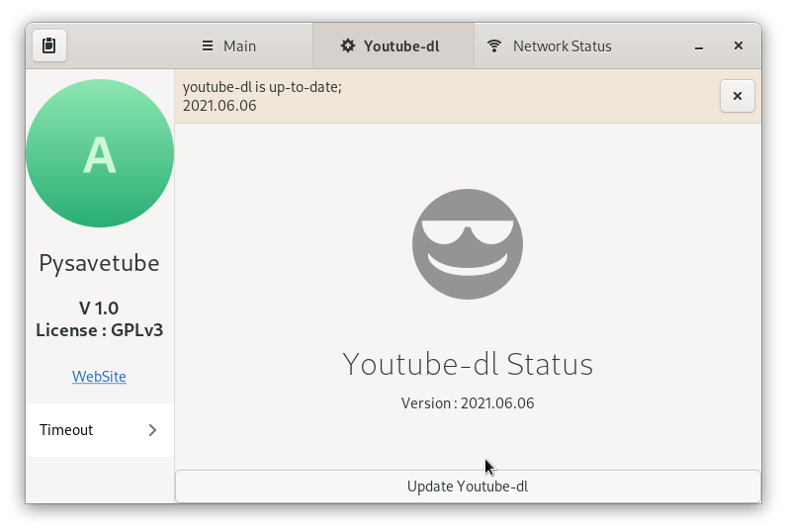The image size is (787, 532).
Task: Select the Youtube-dl tab
Action: 393,46
